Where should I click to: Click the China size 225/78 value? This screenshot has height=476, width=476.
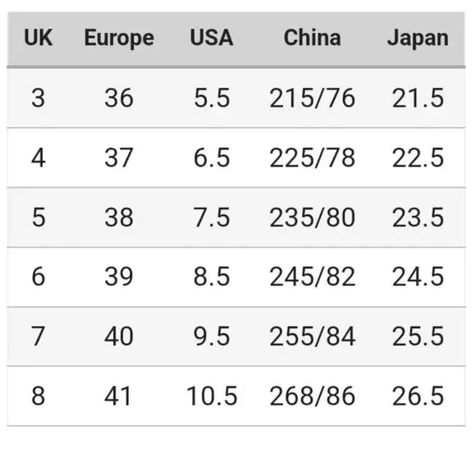click(312, 158)
